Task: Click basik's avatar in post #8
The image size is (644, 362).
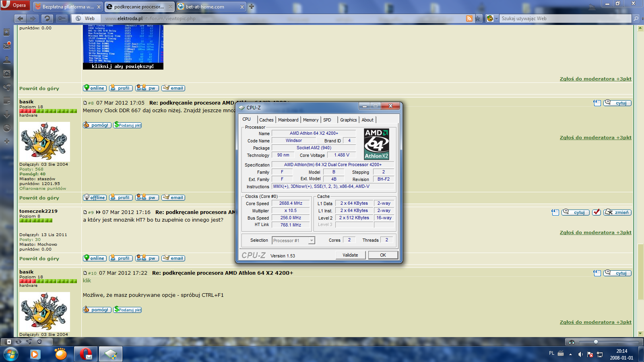Action: [x=45, y=142]
